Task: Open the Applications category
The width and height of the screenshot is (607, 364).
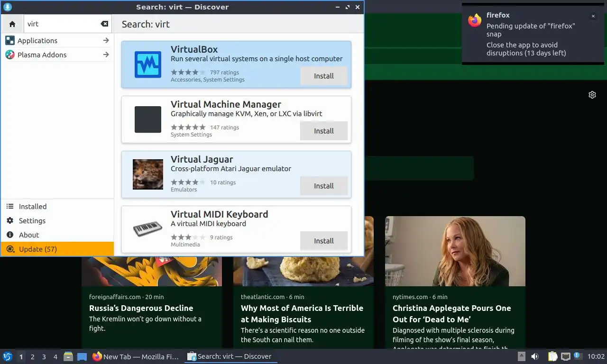Action: 57,40
